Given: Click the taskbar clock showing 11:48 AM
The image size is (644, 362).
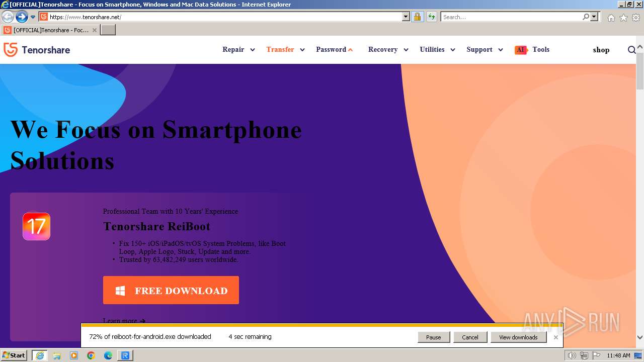Looking at the screenshot, I should point(618,355).
